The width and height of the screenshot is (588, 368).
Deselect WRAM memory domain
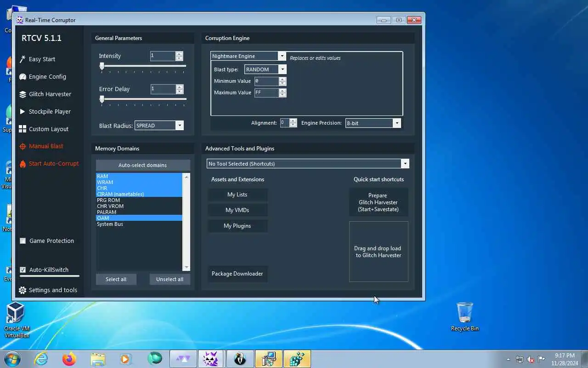[x=139, y=182]
